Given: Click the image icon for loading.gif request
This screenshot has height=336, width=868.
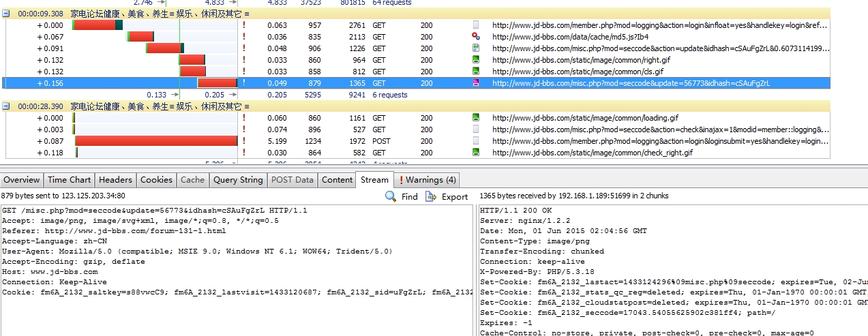Looking at the screenshot, I should (x=476, y=118).
